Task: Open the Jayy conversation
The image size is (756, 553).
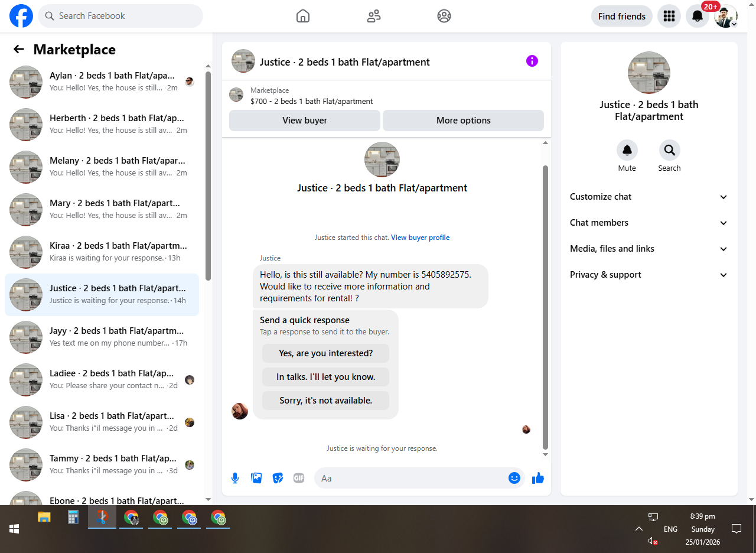Action: point(102,337)
